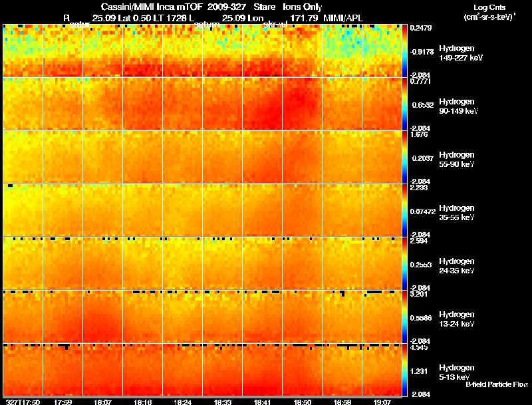The width and height of the screenshot is (532, 405).
Task: Open the 35-55 keV image above 19:07
Action: tap(382, 210)
